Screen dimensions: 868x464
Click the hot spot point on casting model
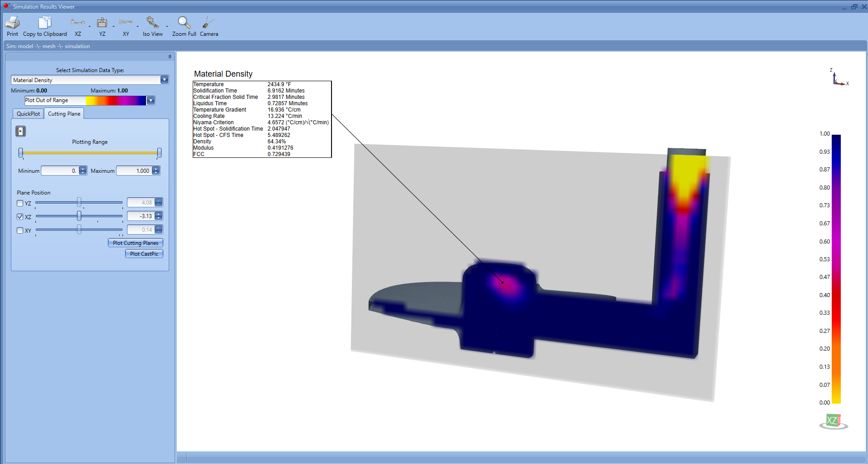coord(502,283)
